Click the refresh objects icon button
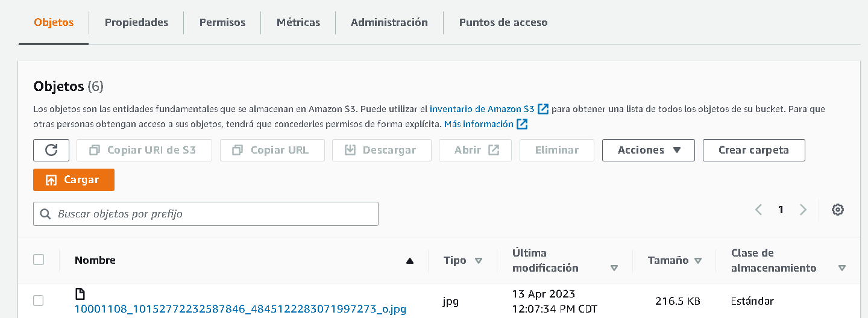The image size is (868, 318). click(51, 150)
